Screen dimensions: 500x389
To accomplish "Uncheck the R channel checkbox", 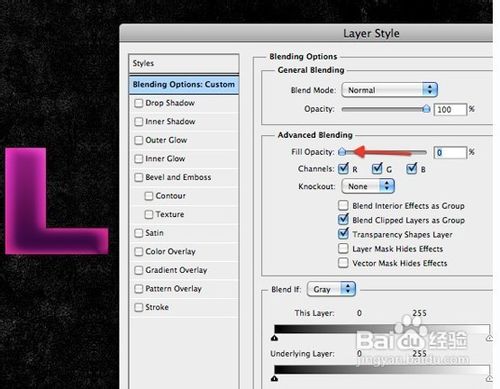I will pos(343,169).
